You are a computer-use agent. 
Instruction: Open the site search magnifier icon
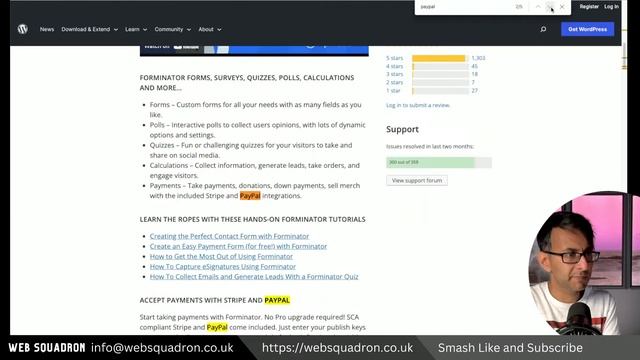pyautogui.click(x=543, y=29)
